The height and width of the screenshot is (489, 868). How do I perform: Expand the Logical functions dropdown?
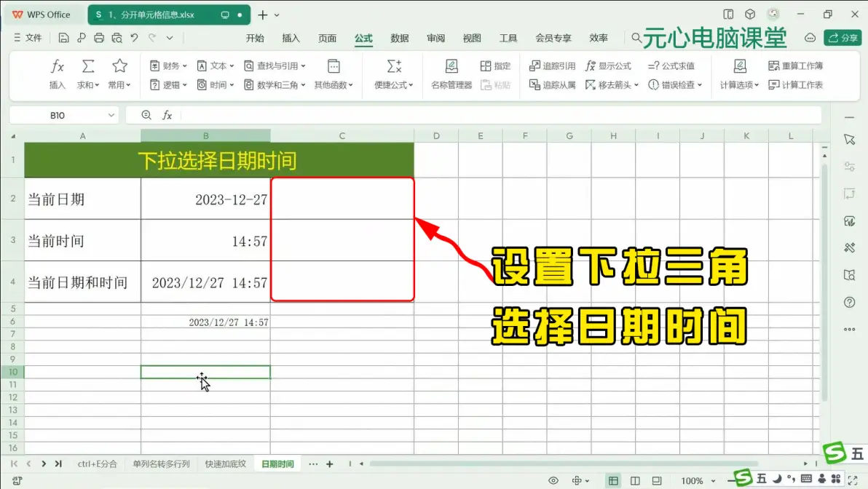[x=168, y=84]
